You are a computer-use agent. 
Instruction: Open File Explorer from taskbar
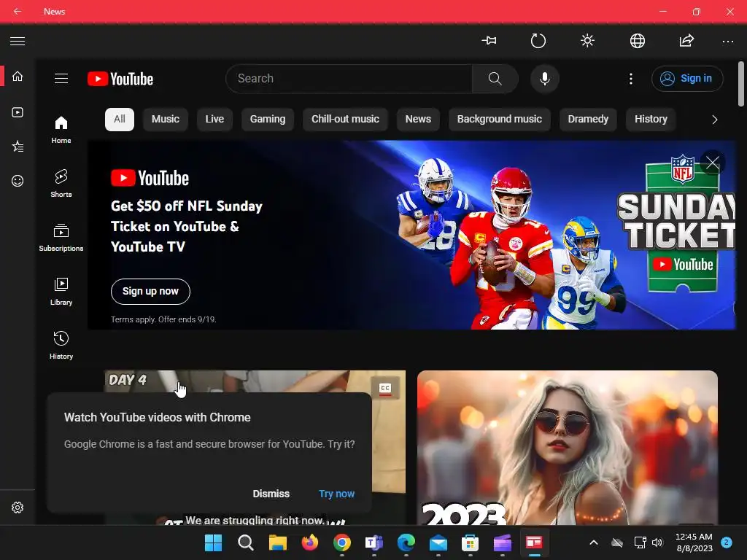tap(278, 542)
